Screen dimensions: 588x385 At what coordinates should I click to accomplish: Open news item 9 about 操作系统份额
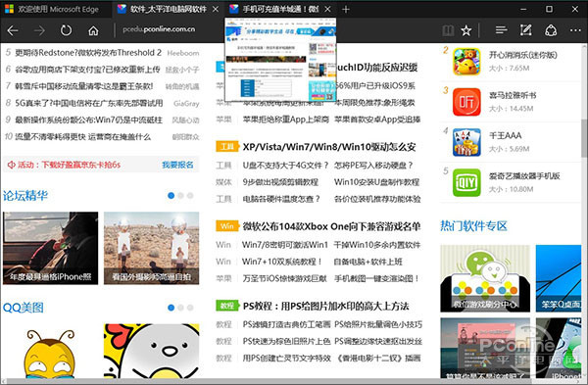[88, 120]
